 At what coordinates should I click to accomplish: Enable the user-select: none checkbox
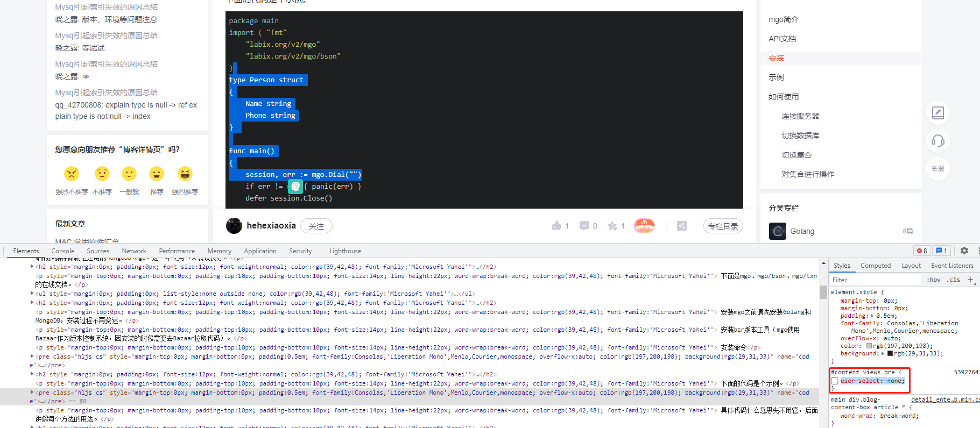(835, 381)
